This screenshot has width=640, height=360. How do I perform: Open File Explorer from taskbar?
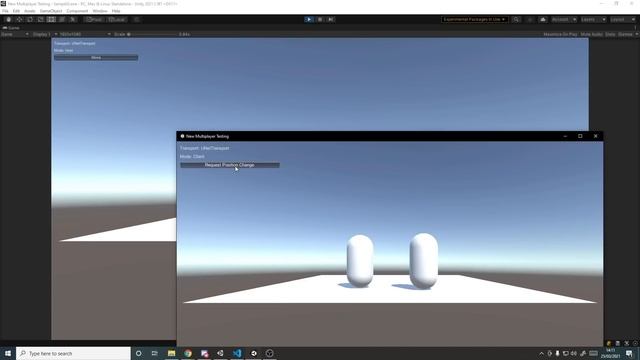[171, 353]
